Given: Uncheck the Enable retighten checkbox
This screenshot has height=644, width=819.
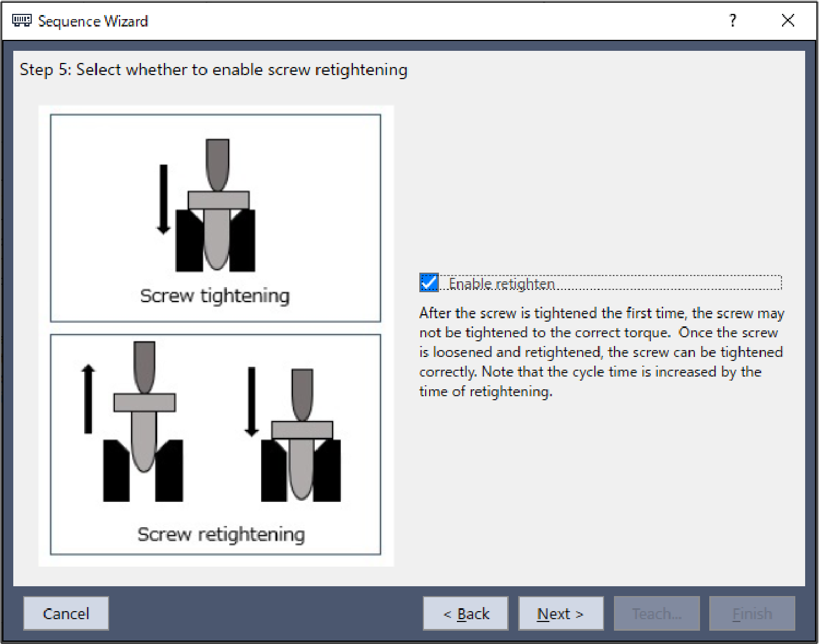Looking at the screenshot, I should [429, 283].
